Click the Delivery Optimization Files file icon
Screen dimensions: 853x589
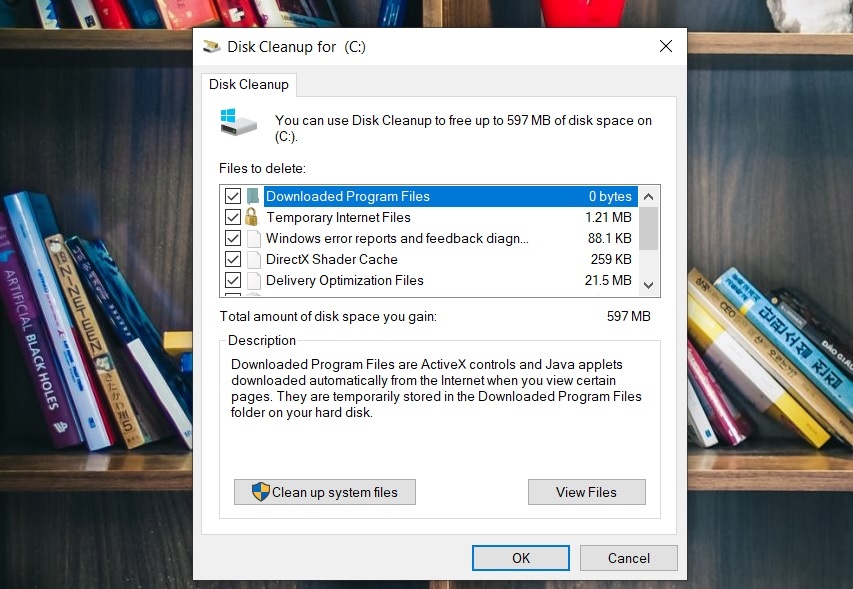253,281
